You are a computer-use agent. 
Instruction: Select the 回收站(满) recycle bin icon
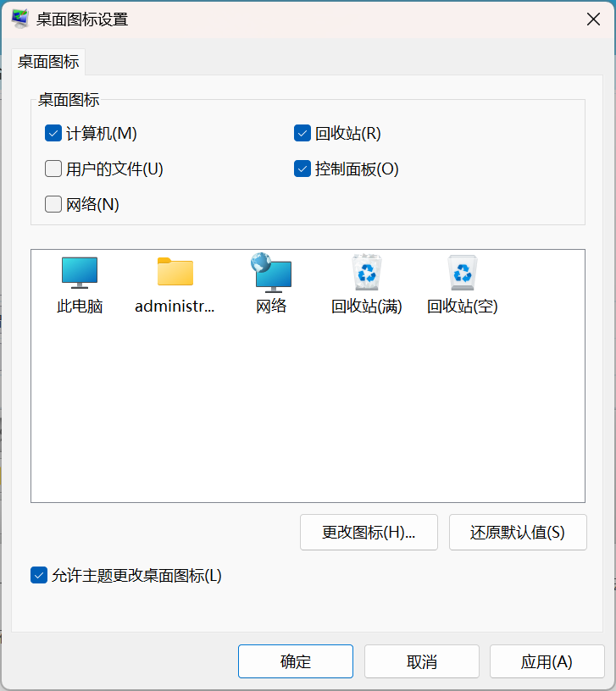(367, 273)
